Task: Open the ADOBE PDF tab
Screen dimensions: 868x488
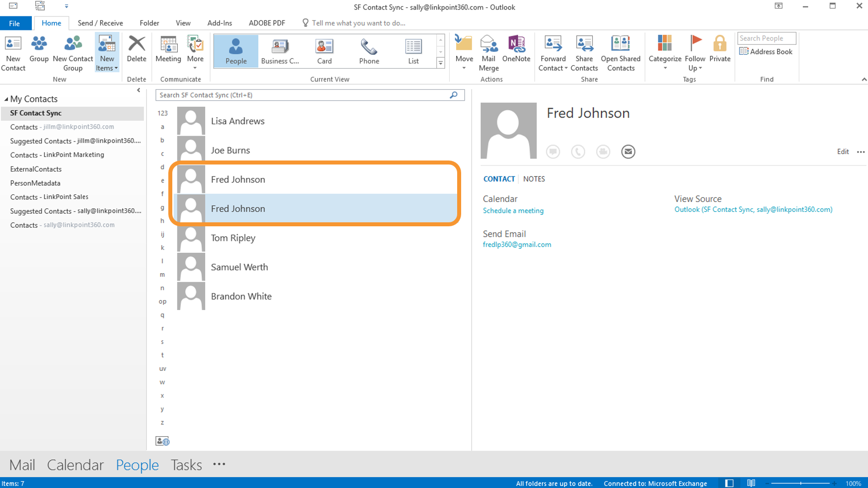Action: pos(267,23)
